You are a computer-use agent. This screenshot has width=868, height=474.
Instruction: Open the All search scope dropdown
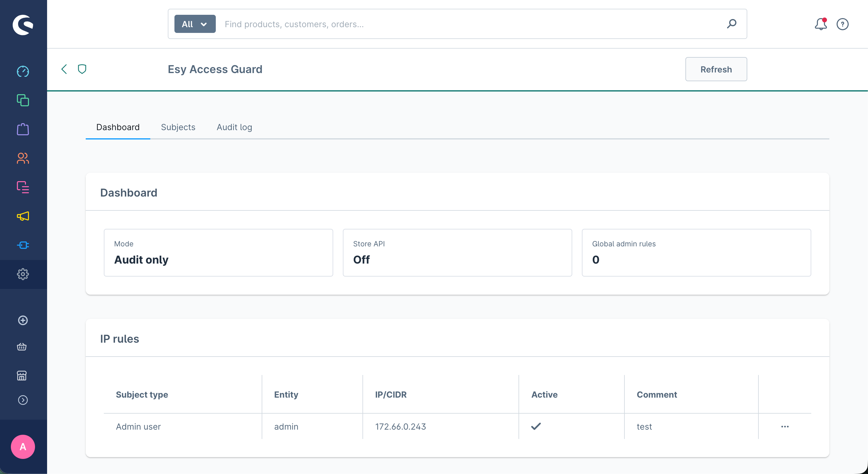(x=195, y=24)
